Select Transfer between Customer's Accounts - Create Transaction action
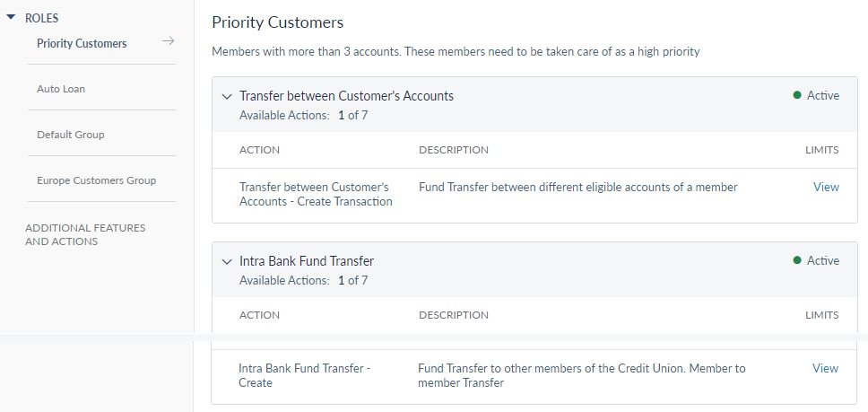This screenshot has width=868, height=412. coord(316,194)
